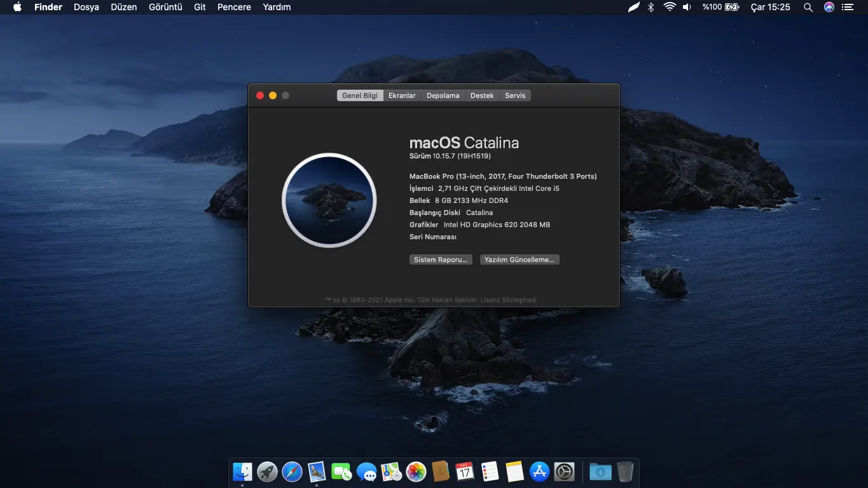Open Contacts book icon in Dock
868x488 pixels.
coord(441,471)
